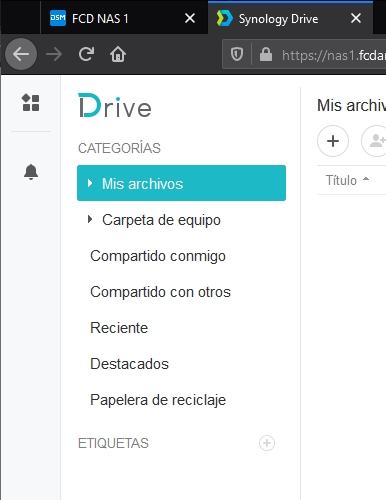Image resolution: width=386 pixels, height=500 pixels.
Task: Close the FCD NAS 1 tab
Action: [x=190, y=18]
